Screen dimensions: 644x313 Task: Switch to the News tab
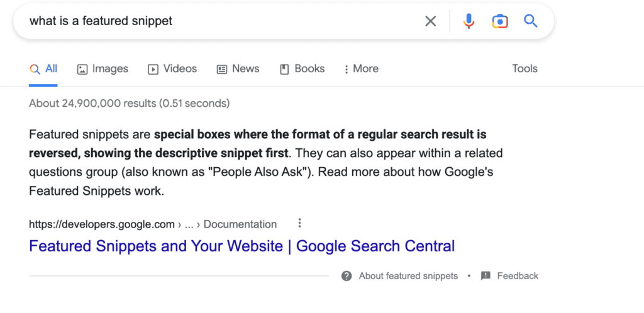[x=238, y=69]
